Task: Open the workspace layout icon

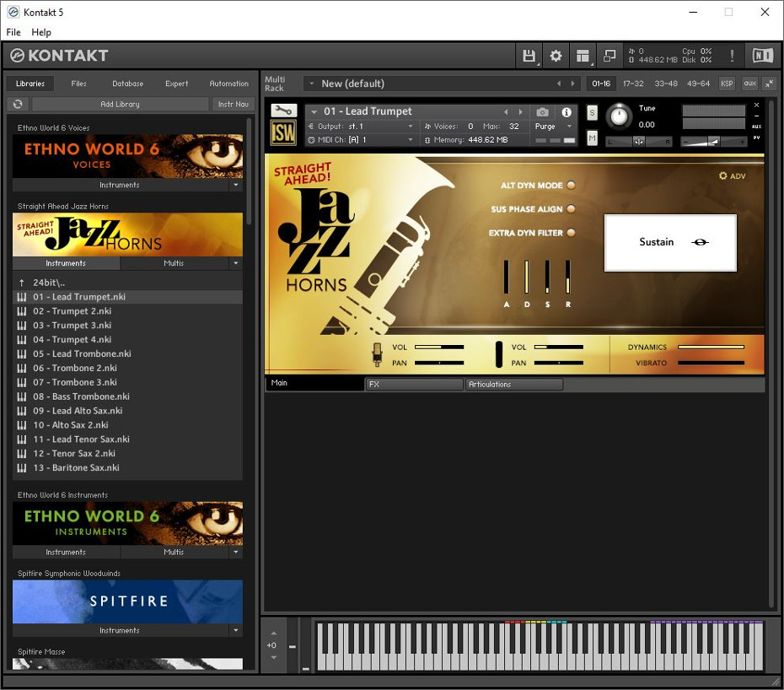Action: pos(583,56)
